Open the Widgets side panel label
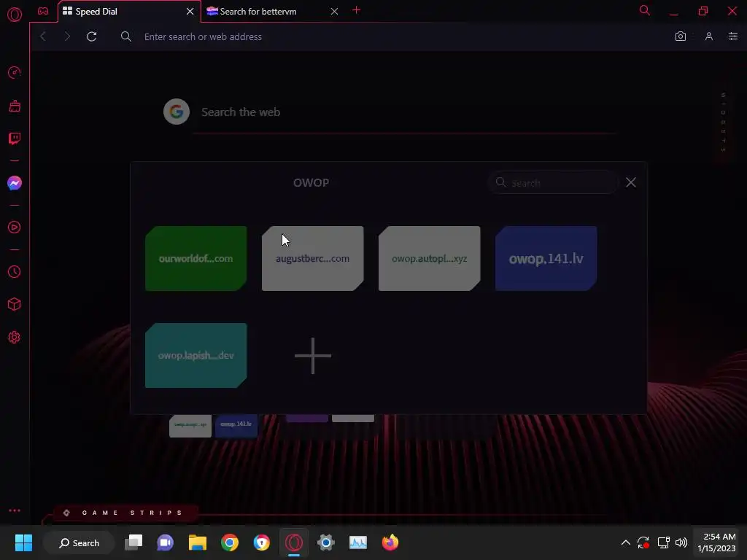The image size is (747, 560). [x=723, y=122]
